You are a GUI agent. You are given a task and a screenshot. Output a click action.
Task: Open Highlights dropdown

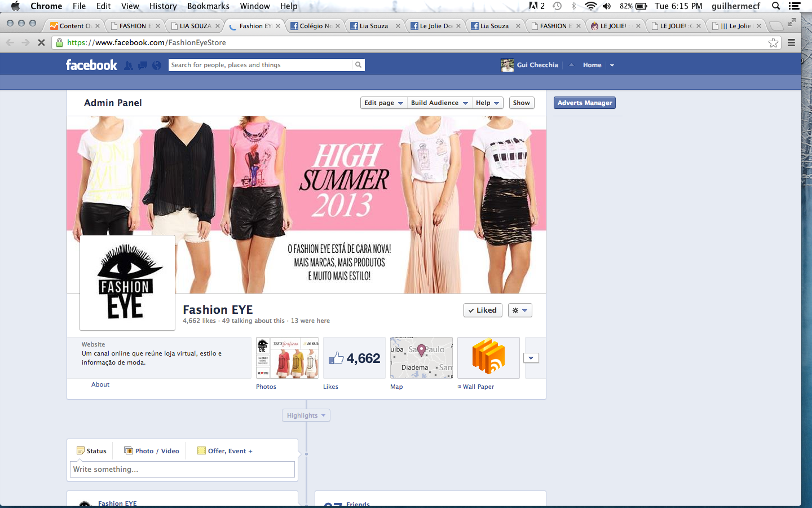[306, 415]
